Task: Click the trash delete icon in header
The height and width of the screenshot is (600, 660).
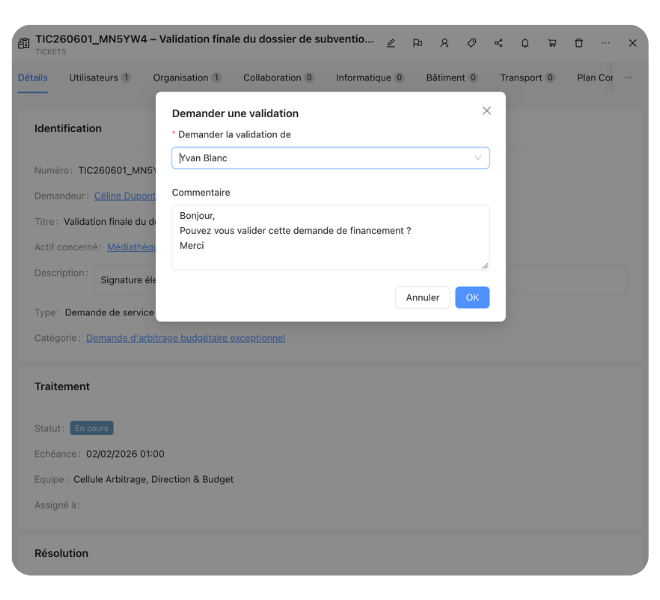Action: (579, 43)
